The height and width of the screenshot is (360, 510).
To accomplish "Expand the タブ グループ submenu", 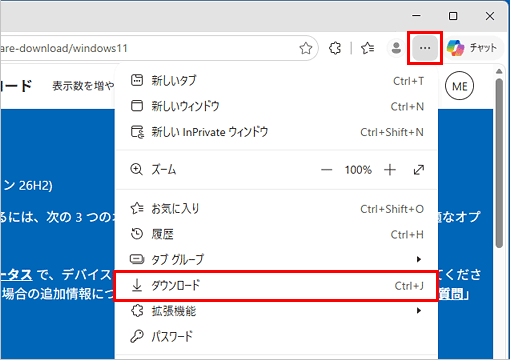I will coord(277,259).
